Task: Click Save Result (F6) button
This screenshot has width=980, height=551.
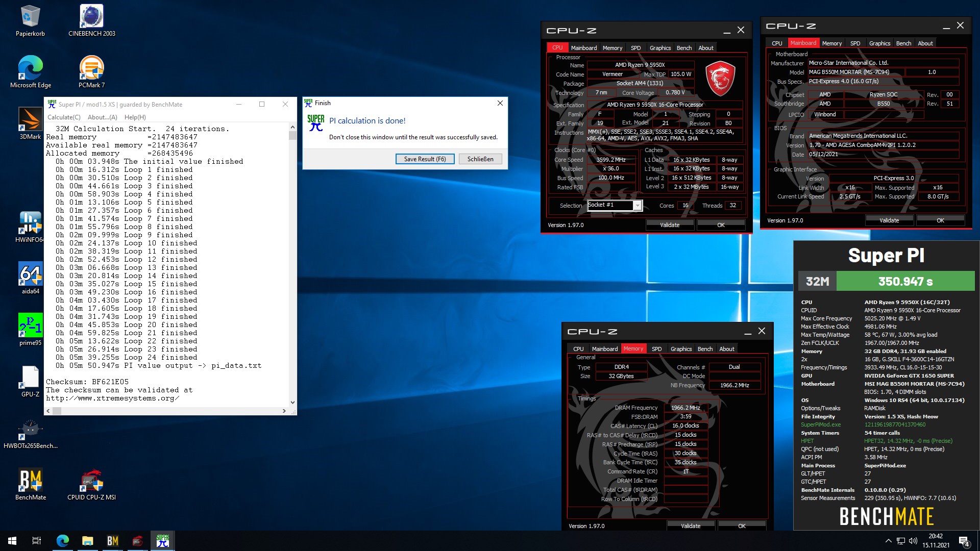Action: [x=425, y=159]
